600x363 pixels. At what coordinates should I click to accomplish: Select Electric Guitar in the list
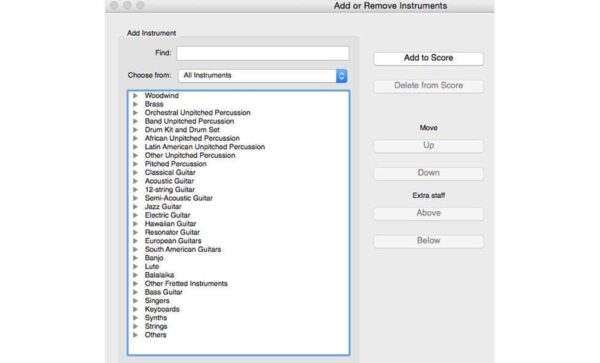[167, 215]
